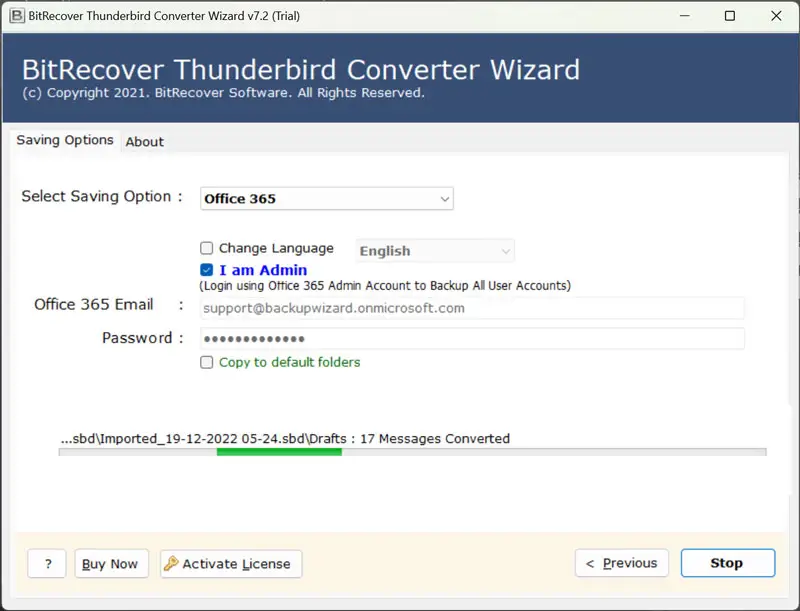The width and height of the screenshot is (800, 611).
Task: Click the Buy Now button
Action: pyautogui.click(x=111, y=564)
